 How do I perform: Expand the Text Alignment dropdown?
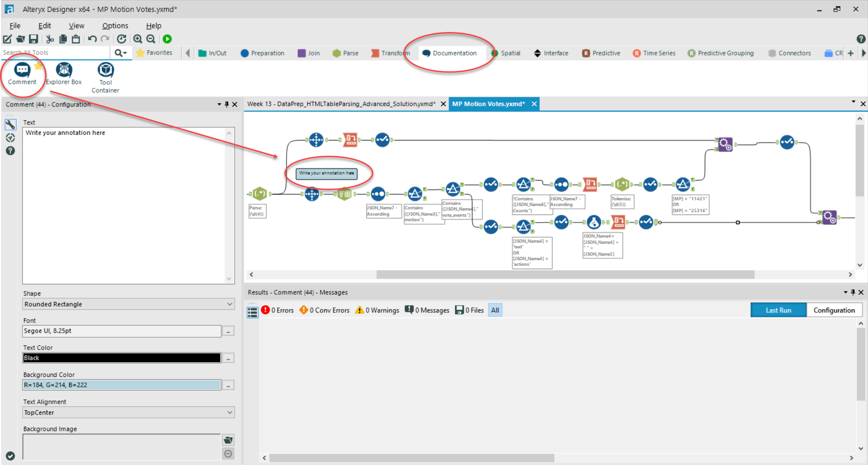point(230,413)
